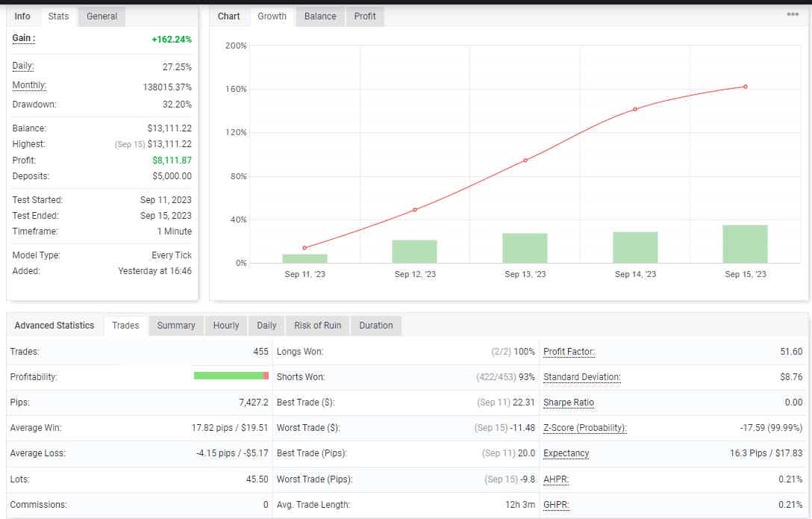Click the Sep 15, 2023 Test Ended date

point(166,216)
